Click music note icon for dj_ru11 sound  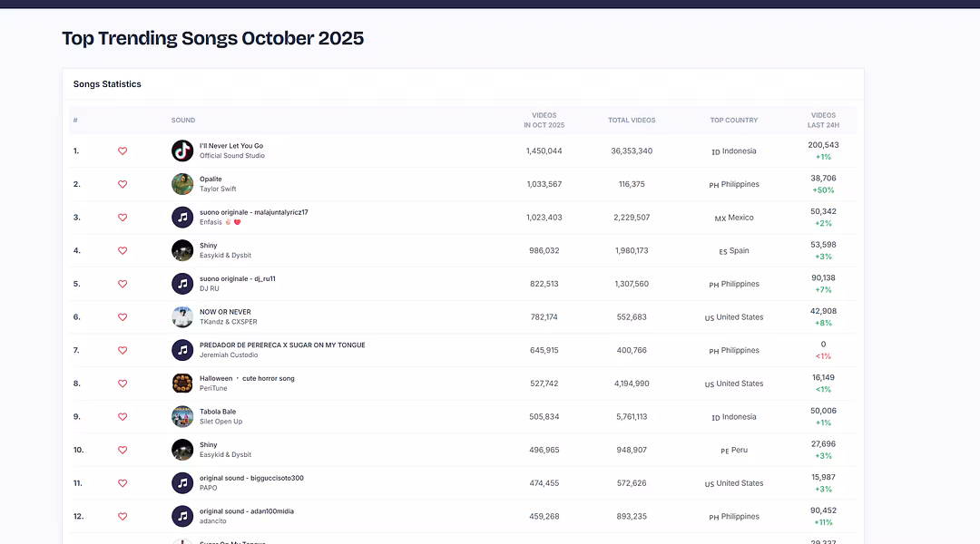[x=182, y=284]
